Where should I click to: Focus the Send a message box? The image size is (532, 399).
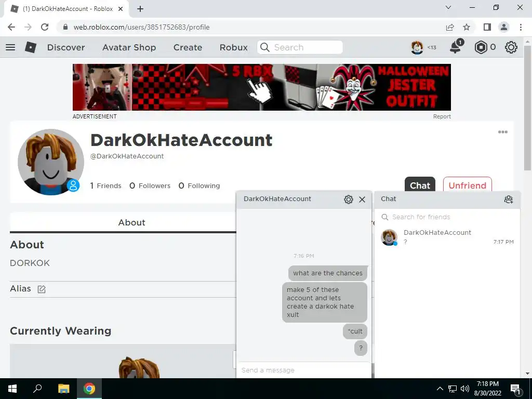tap(303, 370)
